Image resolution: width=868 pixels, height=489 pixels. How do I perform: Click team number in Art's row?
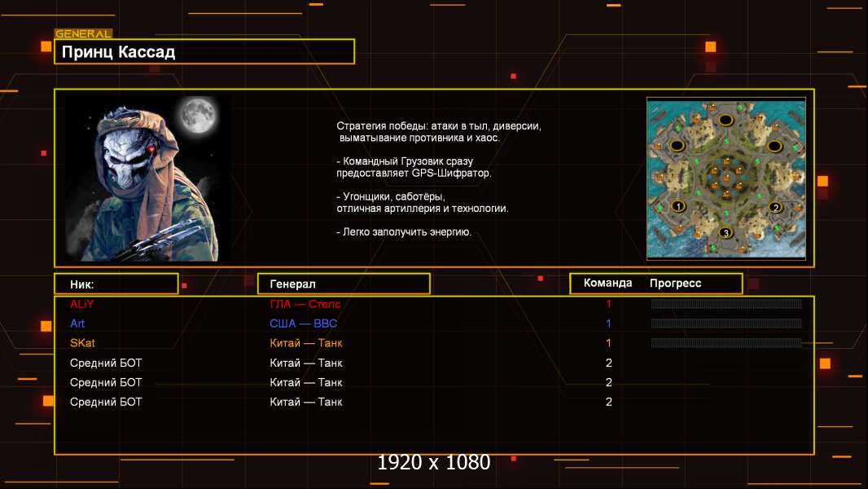click(x=608, y=324)
